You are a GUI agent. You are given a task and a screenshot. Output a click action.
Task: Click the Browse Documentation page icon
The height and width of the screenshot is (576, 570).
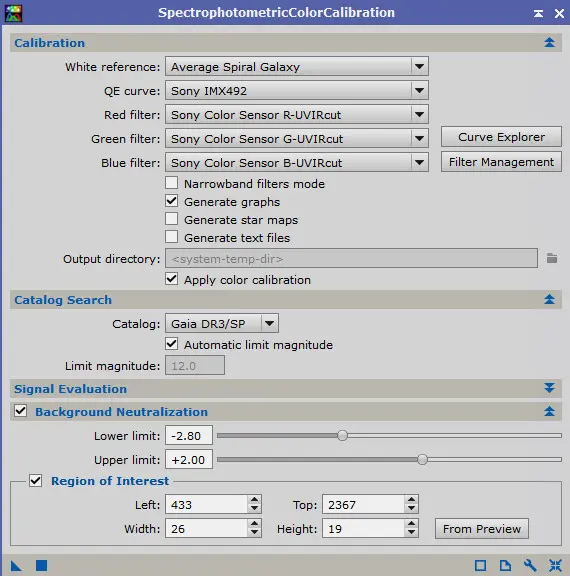click(505, 565)
